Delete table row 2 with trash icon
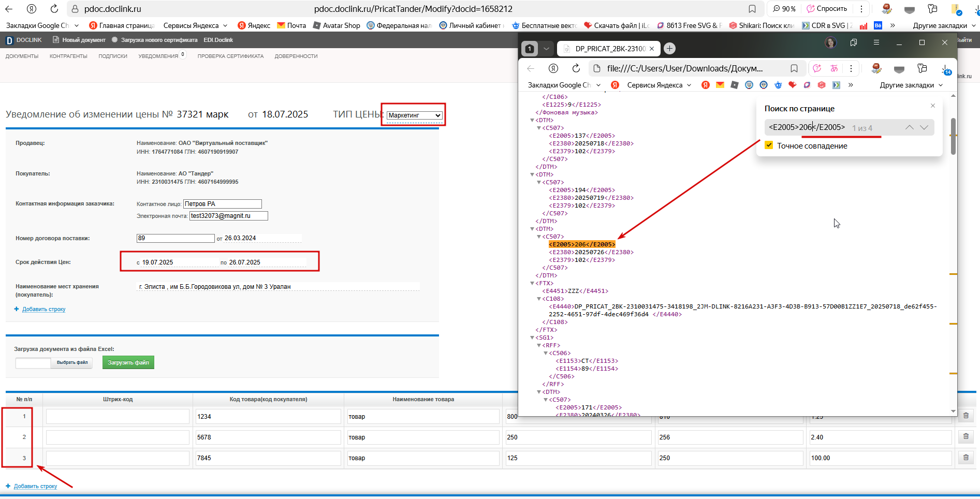Screen dimensions: 980x499 (966, 437)
